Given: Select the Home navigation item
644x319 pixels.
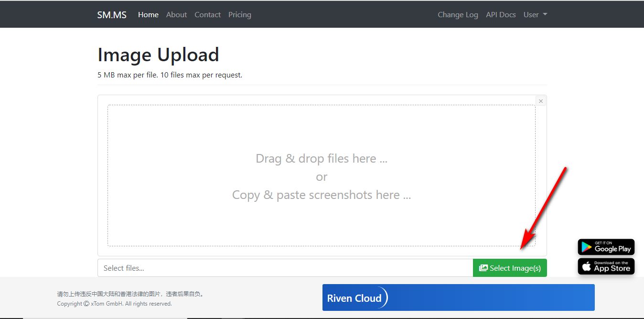Looking at the screenshot, I should point(148,14).
